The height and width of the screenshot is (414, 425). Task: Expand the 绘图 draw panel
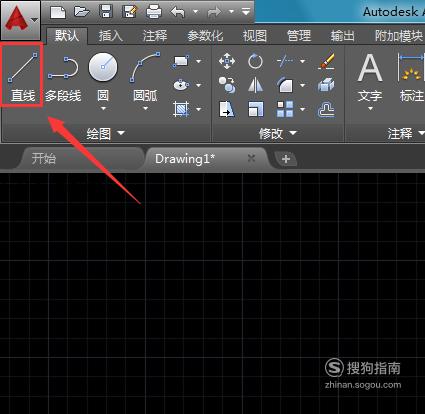[x=105, y=134]
